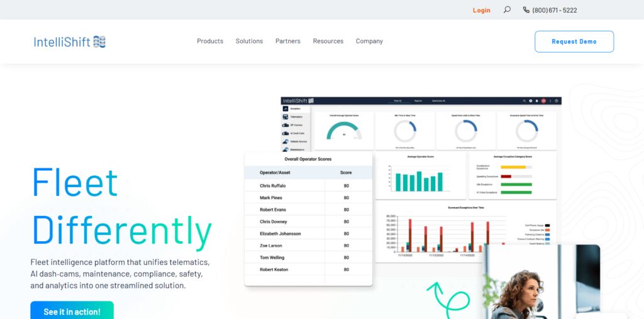Click the Score column header

coord(346,173)
